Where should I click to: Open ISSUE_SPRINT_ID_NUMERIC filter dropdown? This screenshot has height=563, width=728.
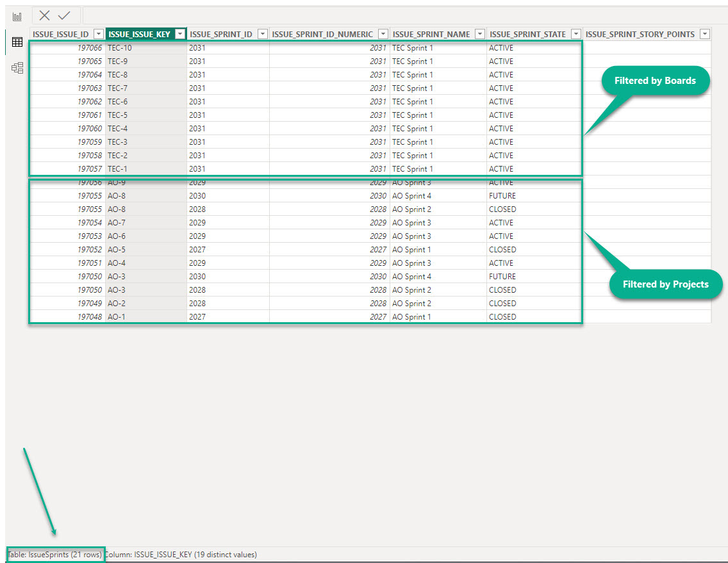(x=383, y=35)
